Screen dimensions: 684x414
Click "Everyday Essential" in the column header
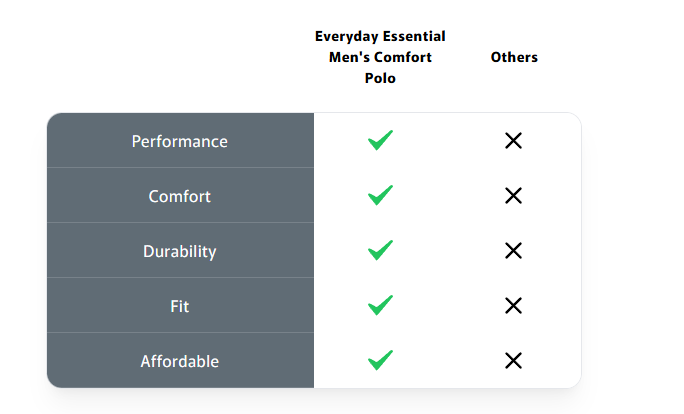tap(380, 36)
